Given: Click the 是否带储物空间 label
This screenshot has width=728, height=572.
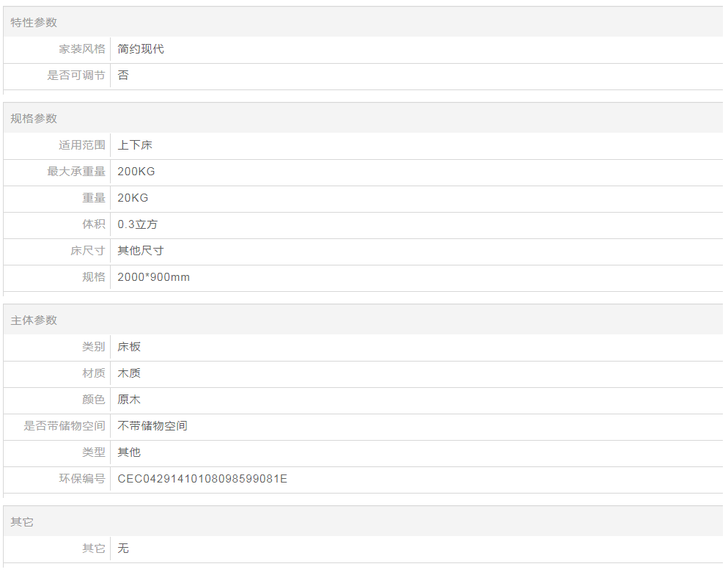Looking at the screenshot, I should click(x=65, y=426).
